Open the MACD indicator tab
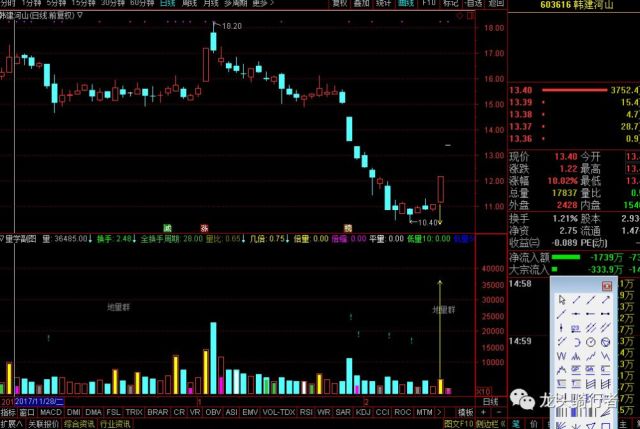Screen dimensions: 640x429 click(50, 412)
